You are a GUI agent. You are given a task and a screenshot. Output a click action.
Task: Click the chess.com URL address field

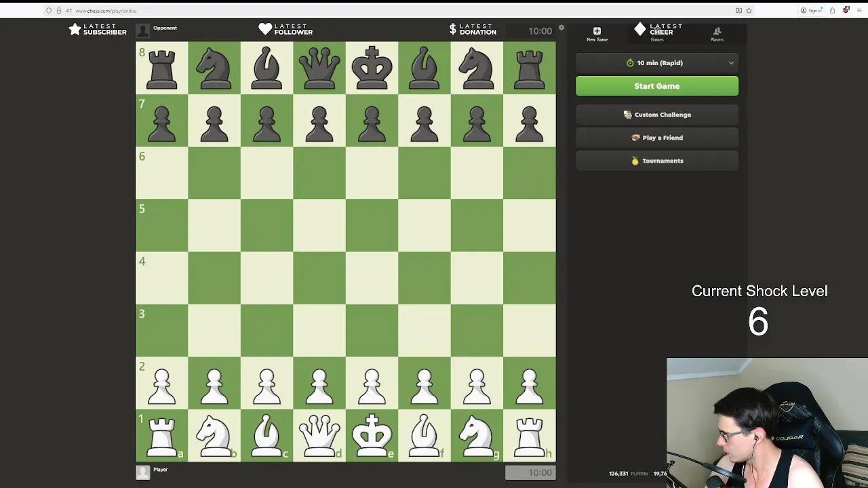(400, 10)
